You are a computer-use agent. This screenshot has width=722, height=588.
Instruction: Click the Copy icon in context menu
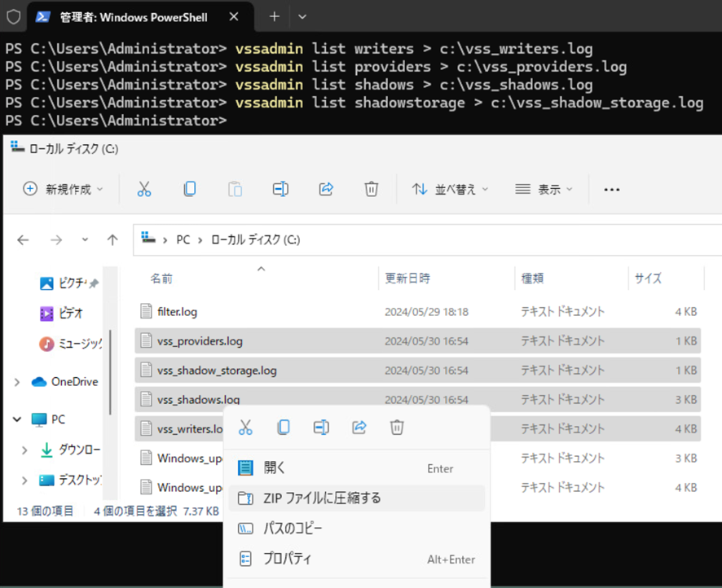pos(284,428)
